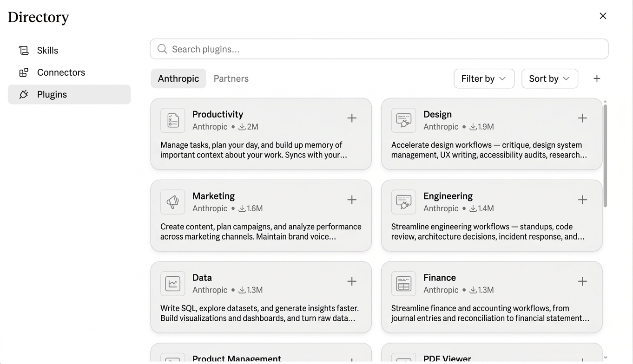Click the Marketing megaphone icon
633x364 pixels.
173,202
